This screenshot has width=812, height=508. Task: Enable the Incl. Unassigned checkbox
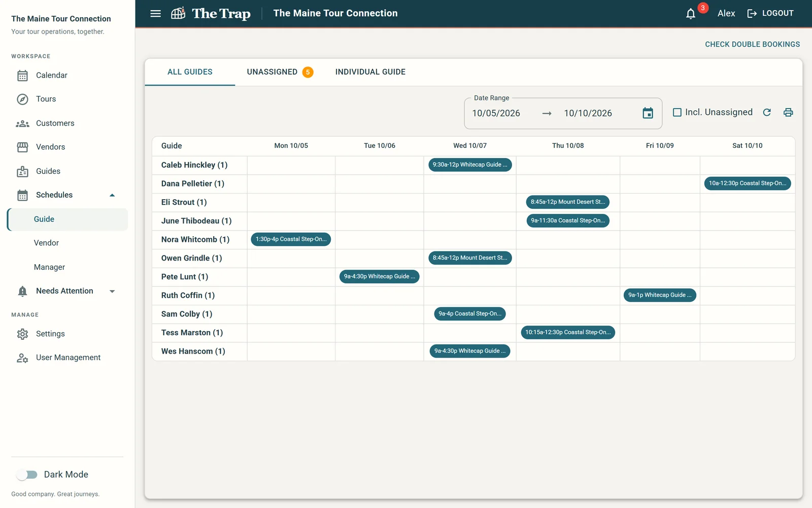[677, 112]
